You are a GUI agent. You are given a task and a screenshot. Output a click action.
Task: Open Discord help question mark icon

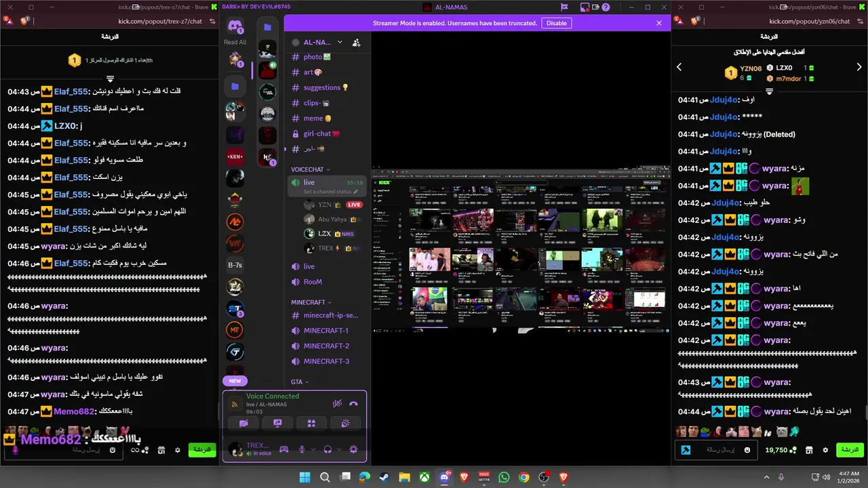tap(606, 7)
